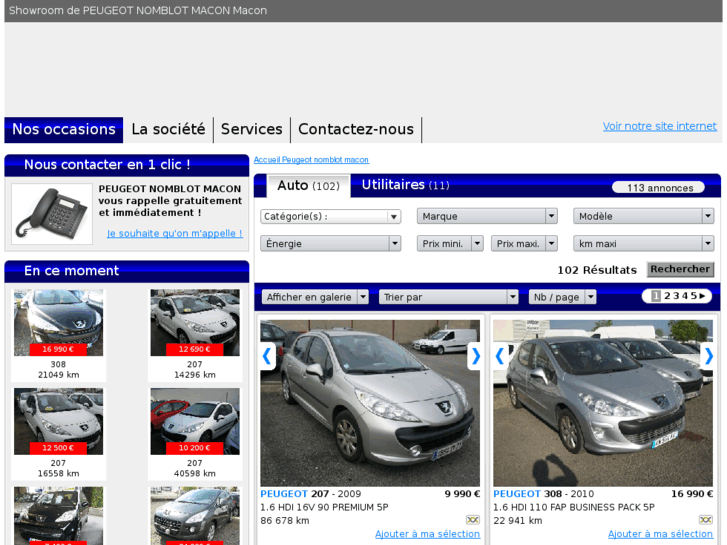The image size is (727, 545).
Task: Open the Catégorie(s) dropdown
Action: [x=331, y=217]
